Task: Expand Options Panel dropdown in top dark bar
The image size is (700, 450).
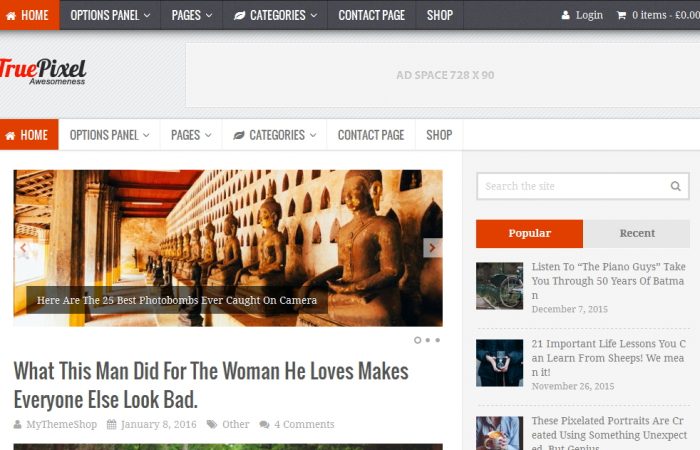Action: [111, 15]
